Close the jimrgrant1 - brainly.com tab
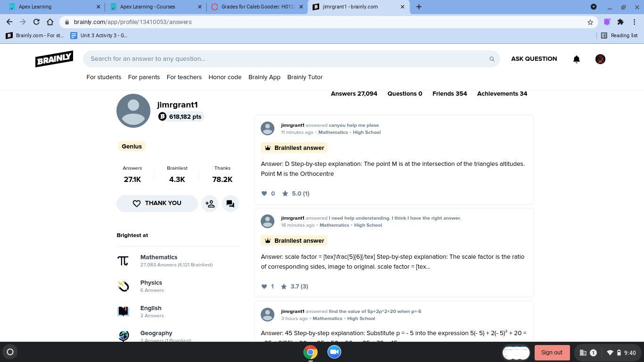The width and height of the screenshot is (644, 362). point(402,7)
